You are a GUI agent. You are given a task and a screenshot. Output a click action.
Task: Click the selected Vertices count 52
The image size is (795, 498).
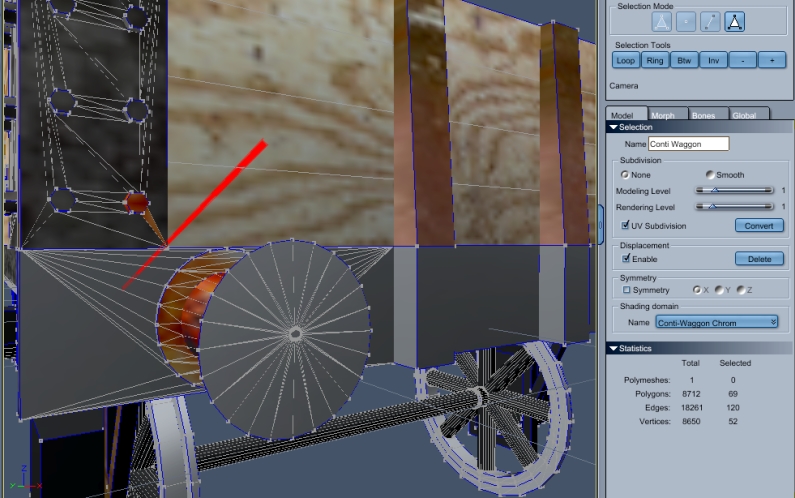point(733,421)
